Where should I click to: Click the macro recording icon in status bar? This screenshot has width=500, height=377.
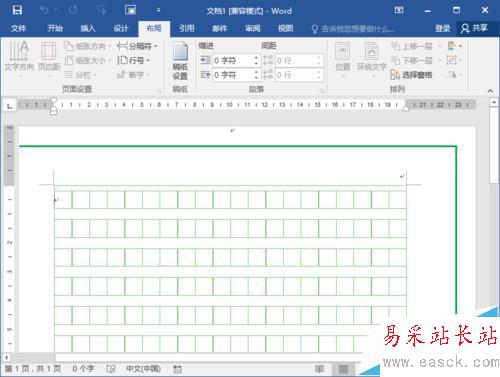tap(178, 369)
